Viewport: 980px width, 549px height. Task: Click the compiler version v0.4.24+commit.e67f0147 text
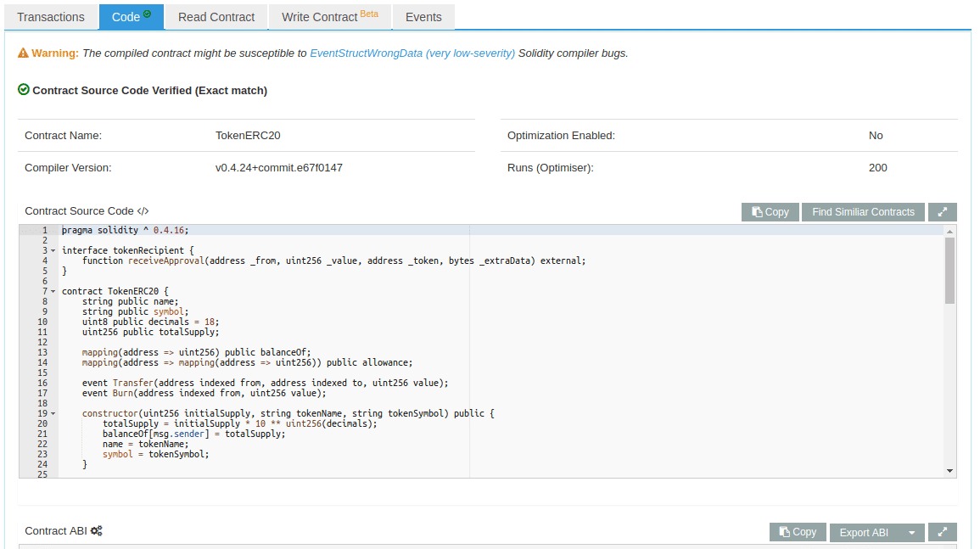click(279, 167)
